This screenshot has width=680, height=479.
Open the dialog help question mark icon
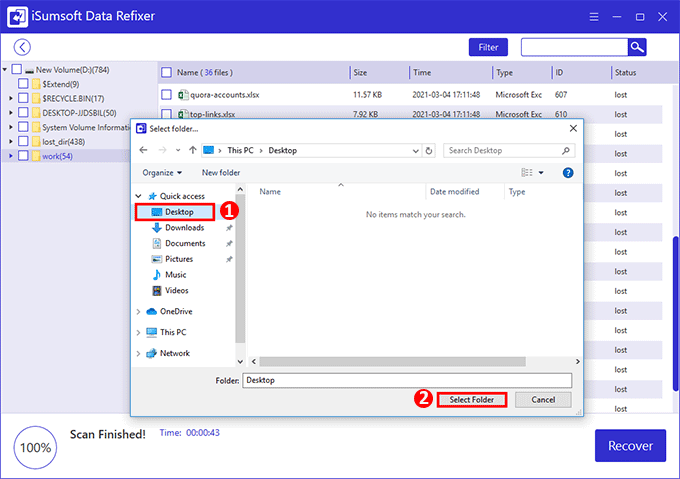(568, 172)
